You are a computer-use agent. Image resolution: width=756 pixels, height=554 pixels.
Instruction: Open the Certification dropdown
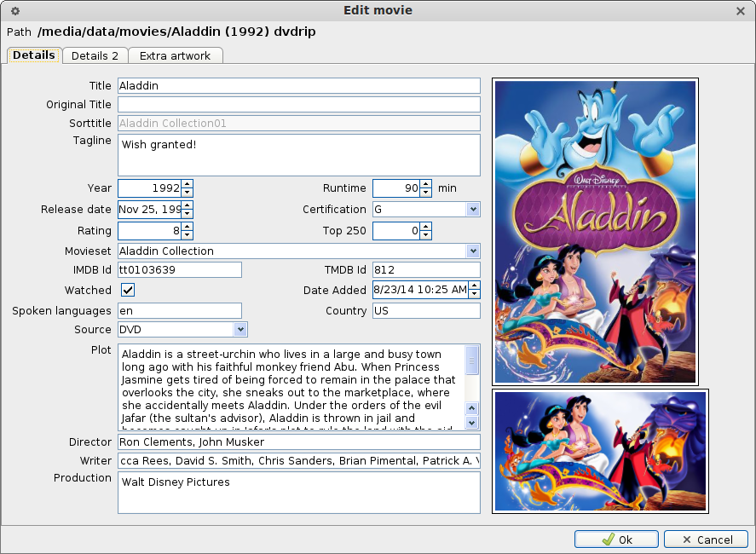click(x=473, y=210)
